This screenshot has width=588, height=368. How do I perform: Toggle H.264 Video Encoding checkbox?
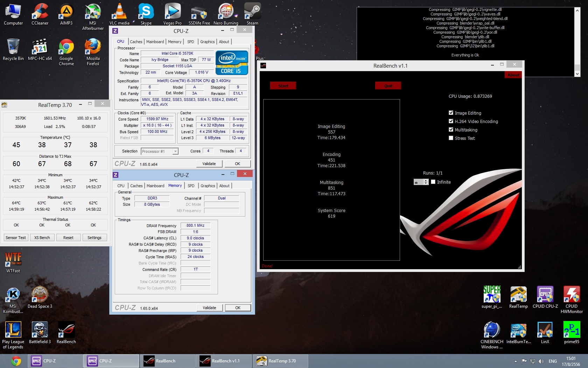[x=451, y=121]
